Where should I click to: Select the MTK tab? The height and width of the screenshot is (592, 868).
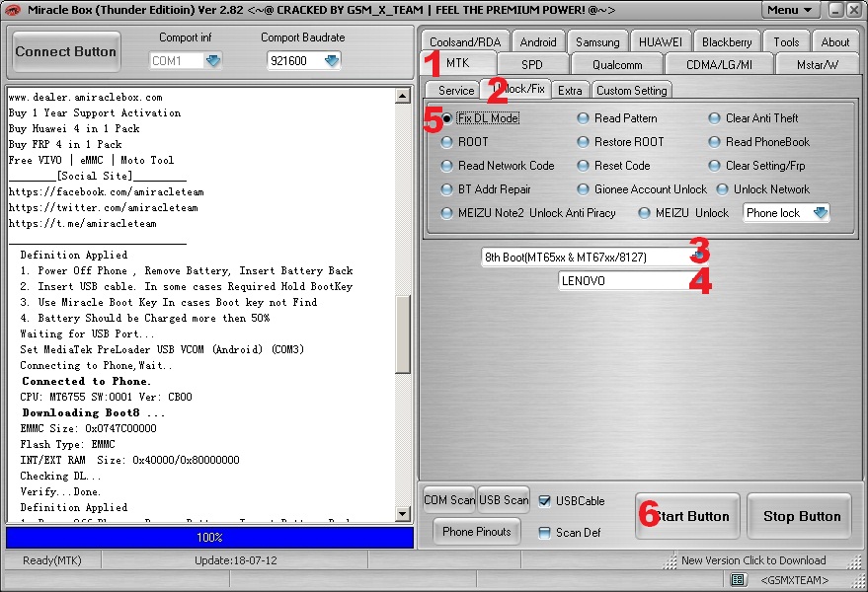point(458,63)
